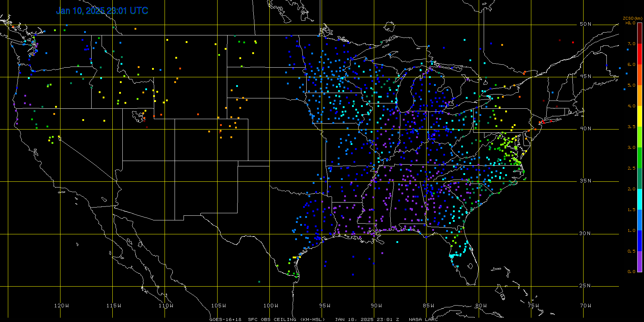Click the Jan 10, 2025 23:01 UTC timestamp
Viewport: 644px width, 322px height.
click(x=102, y=11)
